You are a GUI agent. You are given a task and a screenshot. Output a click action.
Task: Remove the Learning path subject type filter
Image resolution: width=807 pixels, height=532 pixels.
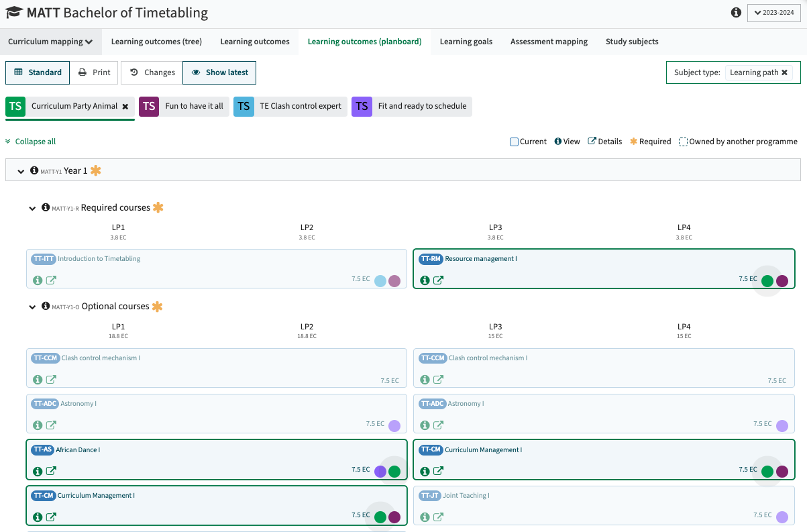point(784,72)
